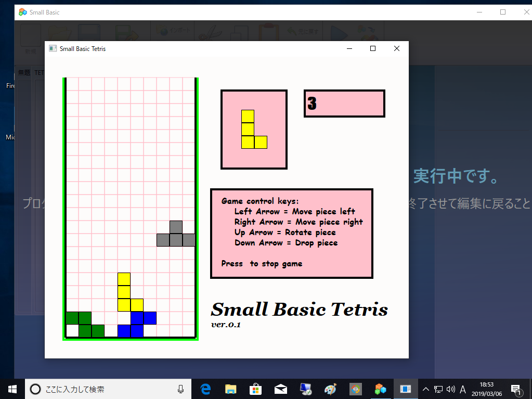This screenshot has width=532, height=399.
Task: Click the blue Run arrow in Small Basic toolbar
Action: click(339, 34)
